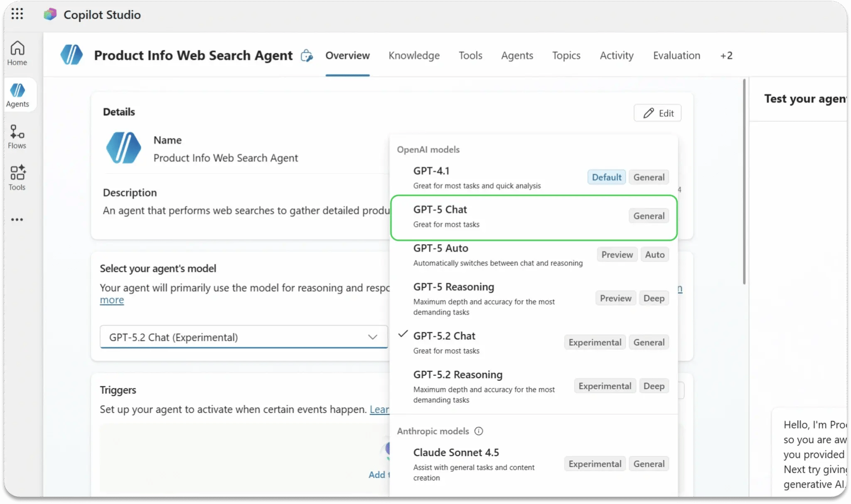Open the app launcher waffle icon
The height and width of the screenshot is (504, 851).
[x=17, y=14]
